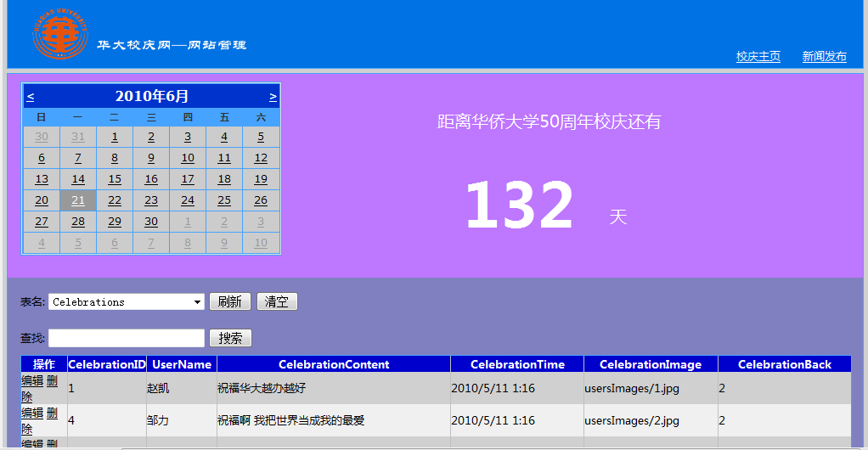
Task: Select June 24 in the calendar
Action: coord(188,200)
